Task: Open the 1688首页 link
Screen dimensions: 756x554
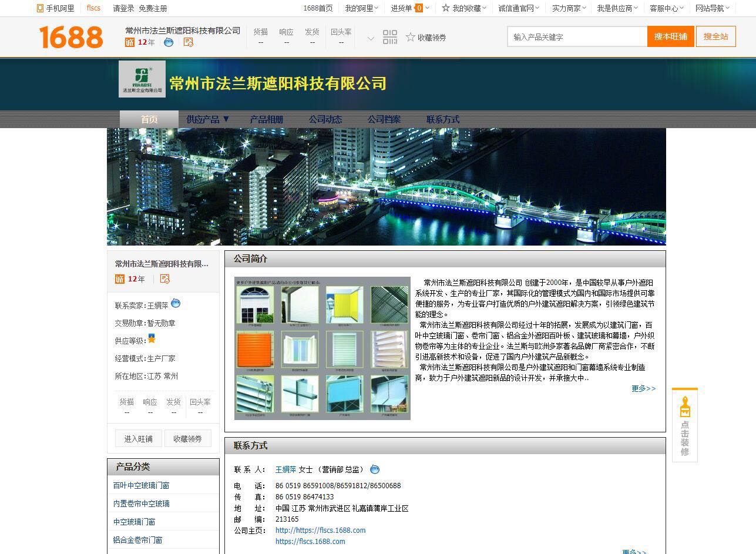Action: (318, 8)
